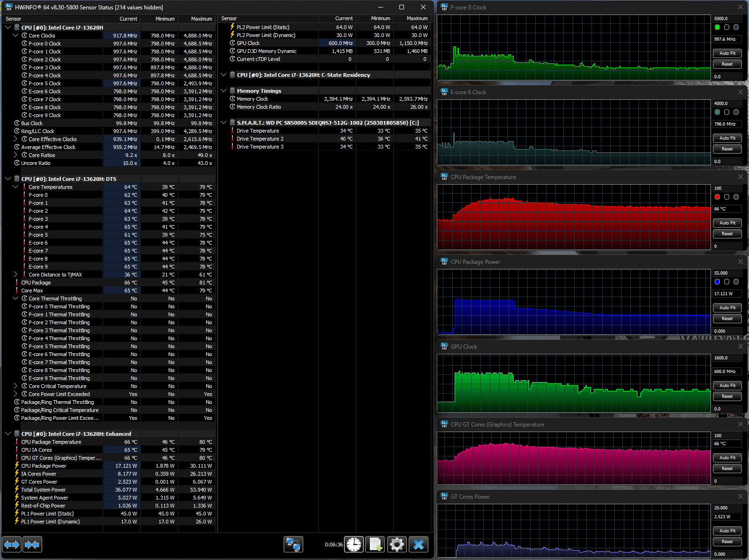Image resolution: width=749 pixels, height=560 pixels.
Task: Expand the Core Distance to TjMAX node
Action: point(15,275)
